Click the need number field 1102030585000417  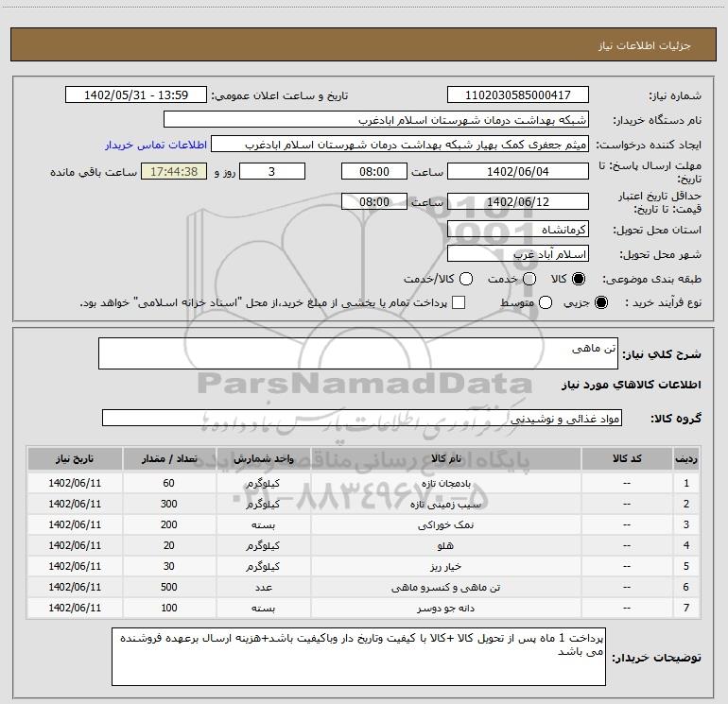(x=518, y=95)
